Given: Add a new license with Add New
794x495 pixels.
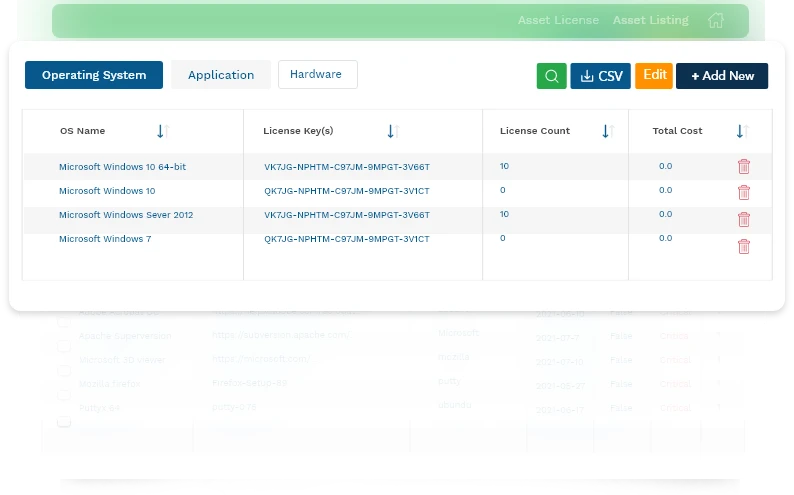Looking at the screenshot, I should pos(722,76).
